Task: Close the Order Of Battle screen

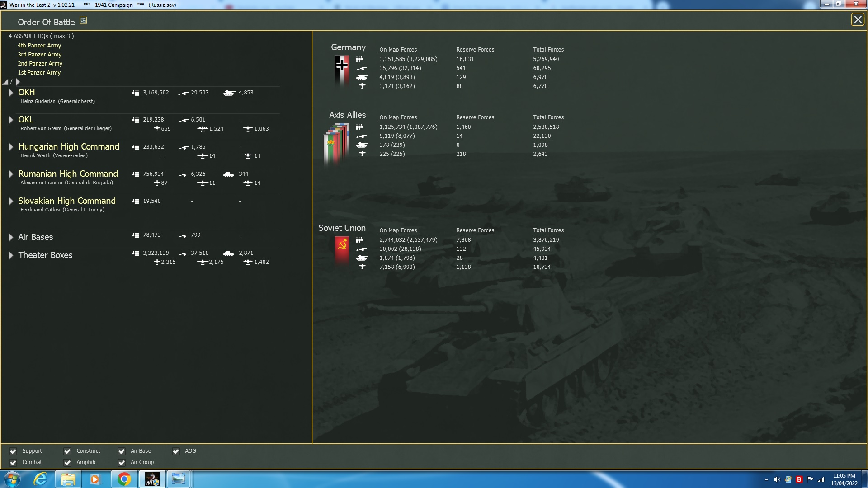Action: (x=857, y=19)
